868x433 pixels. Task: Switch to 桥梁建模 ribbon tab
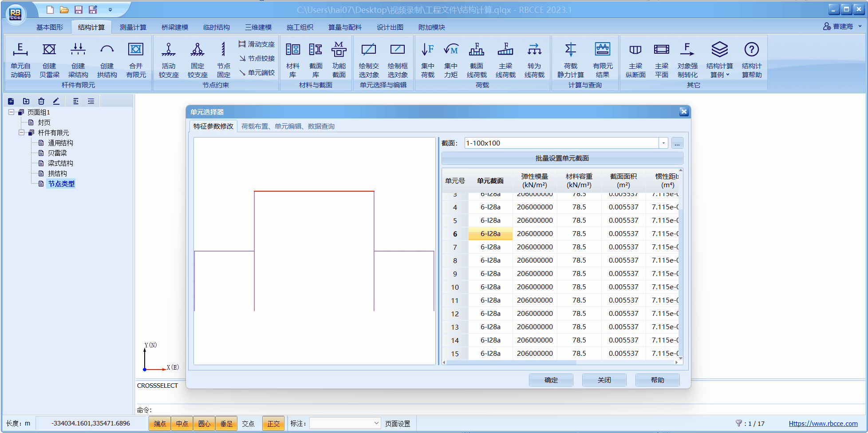point(174,28)
